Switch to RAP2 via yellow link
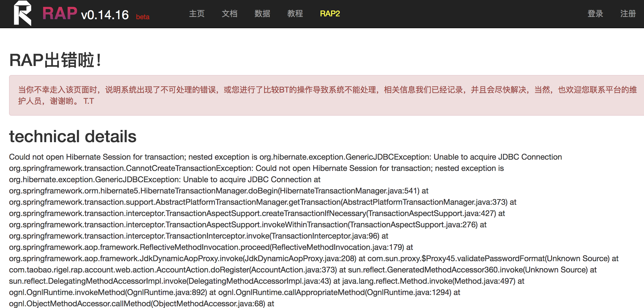644x308 pixels. pyautogui.click(x=330, y=14)
